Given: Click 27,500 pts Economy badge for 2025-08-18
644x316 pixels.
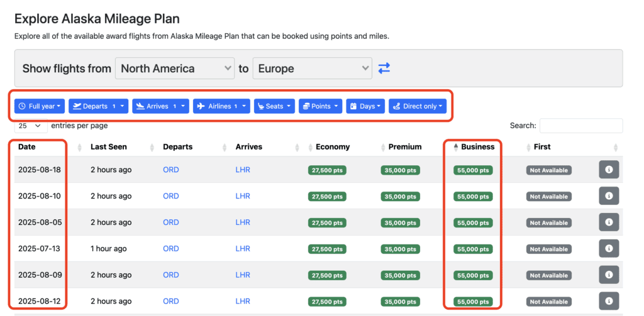Looking at the screenshot, I should tap(327, 170).
